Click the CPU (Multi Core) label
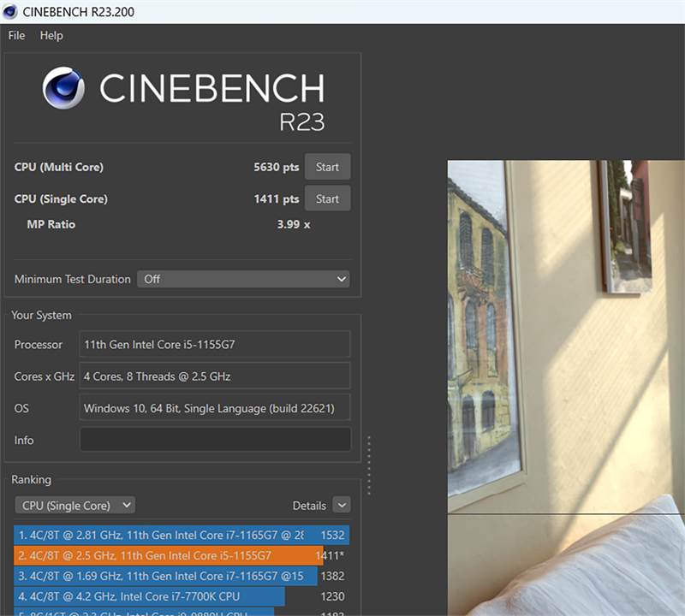Screen dimensions: 685x616 59,167
